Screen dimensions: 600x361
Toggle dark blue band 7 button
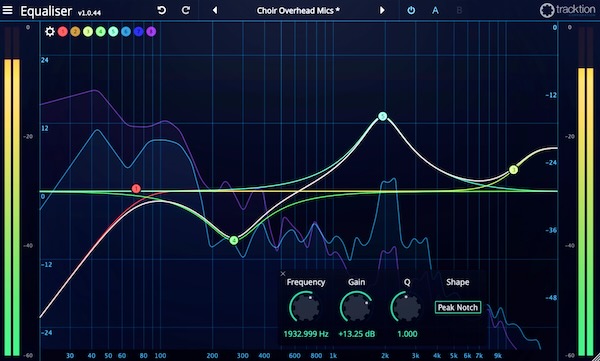point(139,31)
